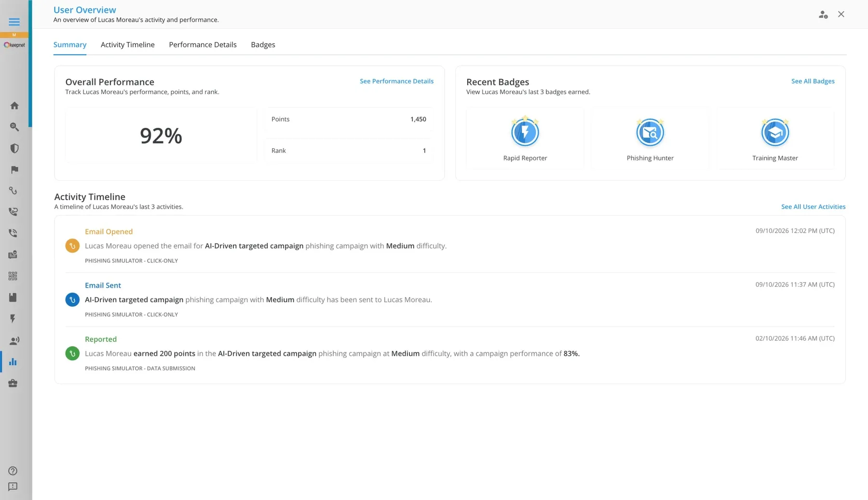Open the phone-with-waves vishing icon in sidebar
Image resolution: width=868 pixels, height=500 pixels.
pos(13,233)
